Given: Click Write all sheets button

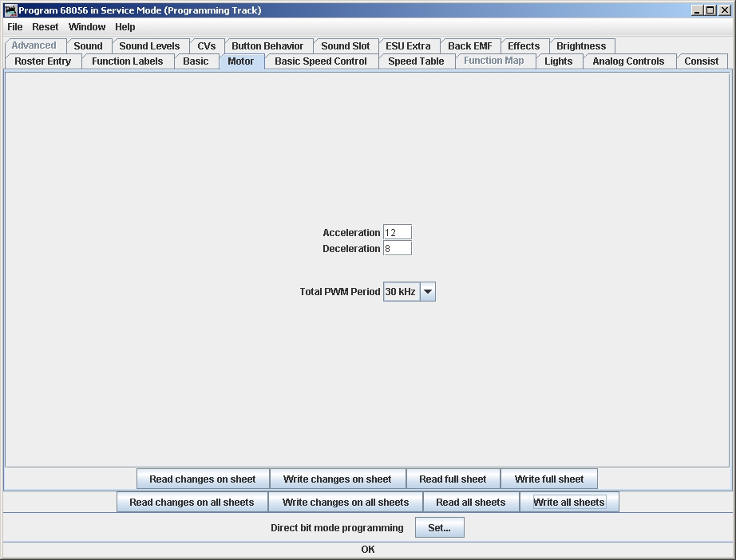Looking at the screenshot, I should [x=569, y=502].
